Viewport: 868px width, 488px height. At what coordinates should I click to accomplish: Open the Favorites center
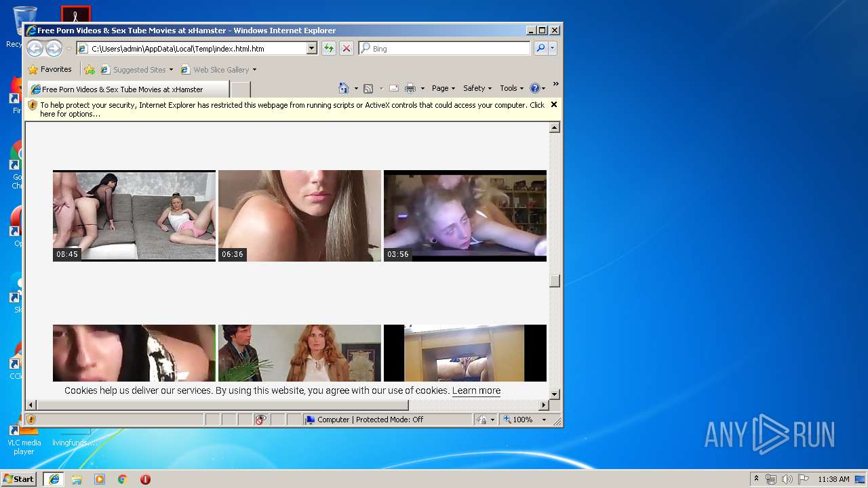click(50, 69)
